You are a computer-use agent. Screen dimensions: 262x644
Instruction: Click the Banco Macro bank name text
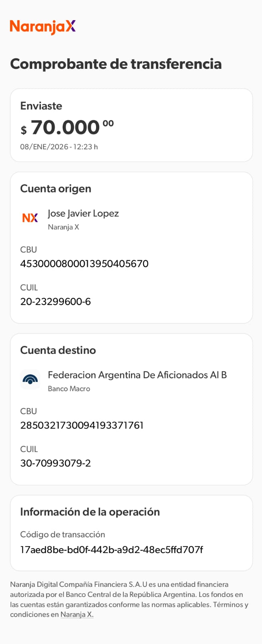click(69, 389)
